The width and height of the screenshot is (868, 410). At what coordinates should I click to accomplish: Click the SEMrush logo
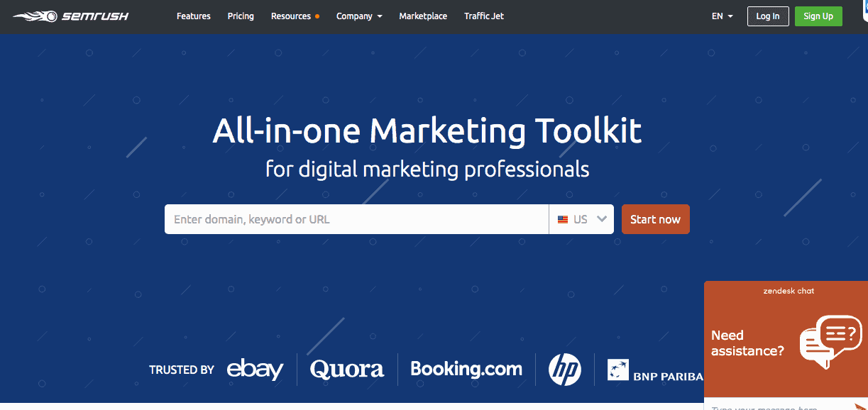[x=71, y=16]
